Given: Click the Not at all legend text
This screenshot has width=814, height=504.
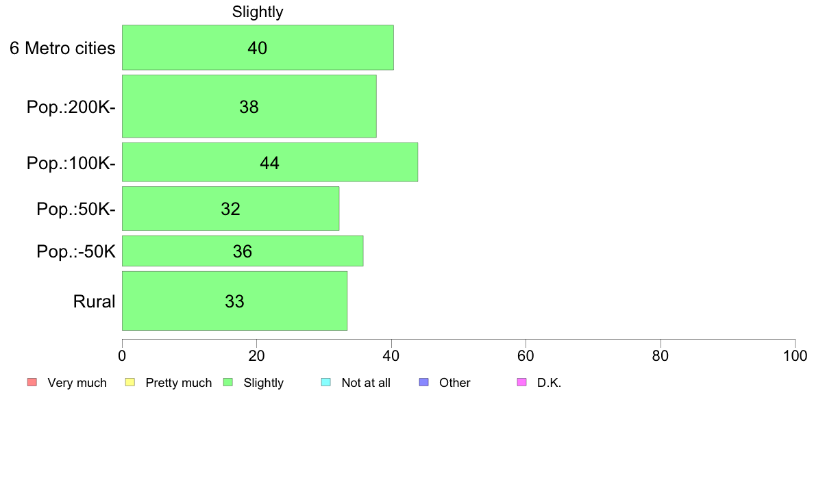Looking at the screenshot, I should pyautogui.click(x=366, y=383).
